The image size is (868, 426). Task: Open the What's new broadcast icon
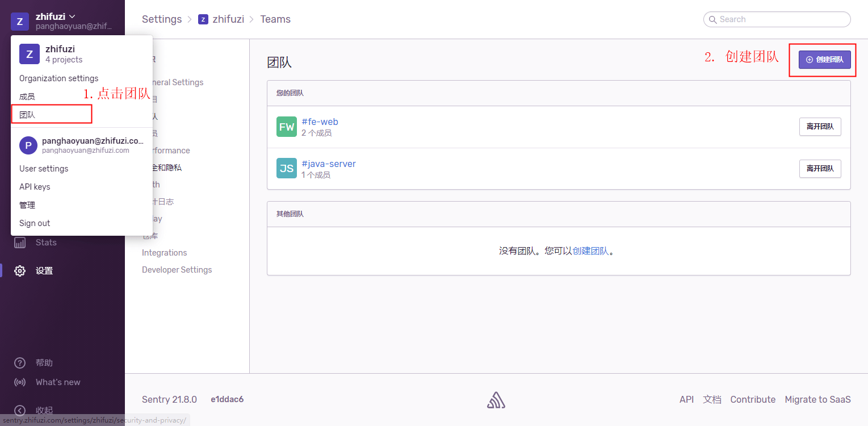(20, 382)
